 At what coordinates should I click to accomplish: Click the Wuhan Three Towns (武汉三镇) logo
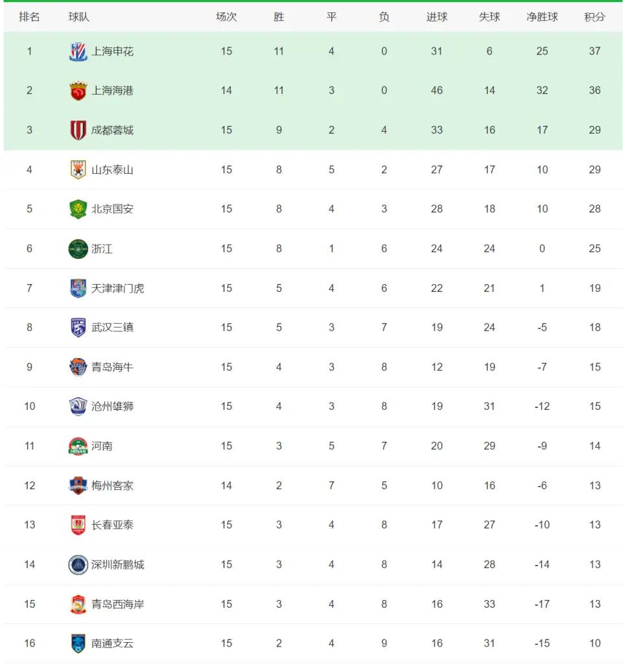coord(78,328)
